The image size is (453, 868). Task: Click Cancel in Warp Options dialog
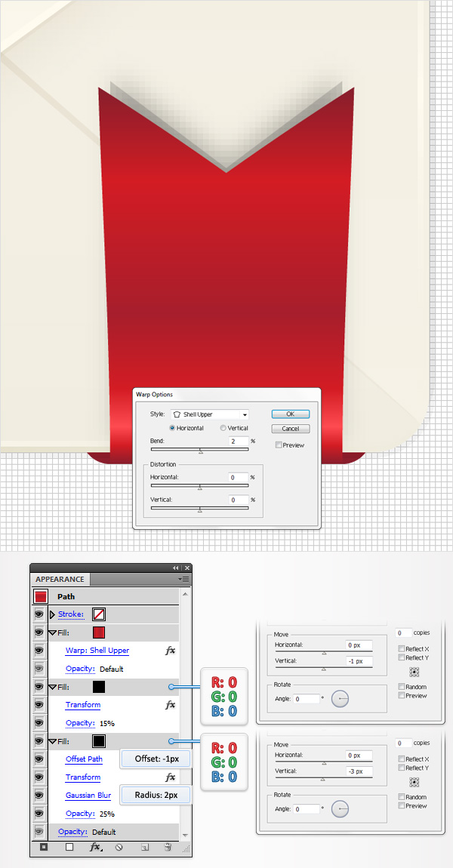tap(290, 429)
